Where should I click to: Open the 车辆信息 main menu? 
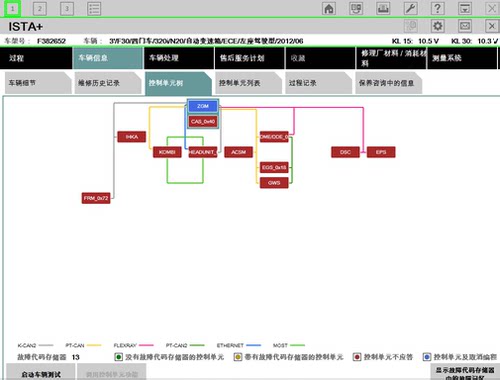108,58
